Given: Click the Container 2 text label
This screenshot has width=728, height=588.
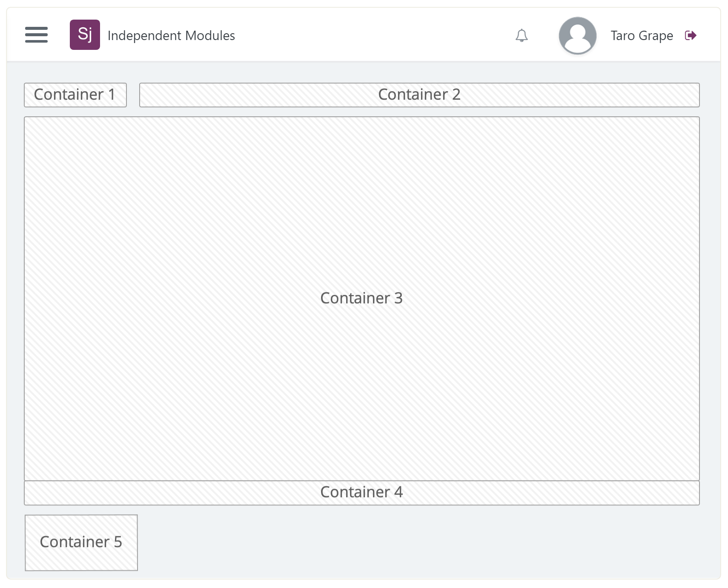Looking at the screenshot, I should (x=419, y=95).
